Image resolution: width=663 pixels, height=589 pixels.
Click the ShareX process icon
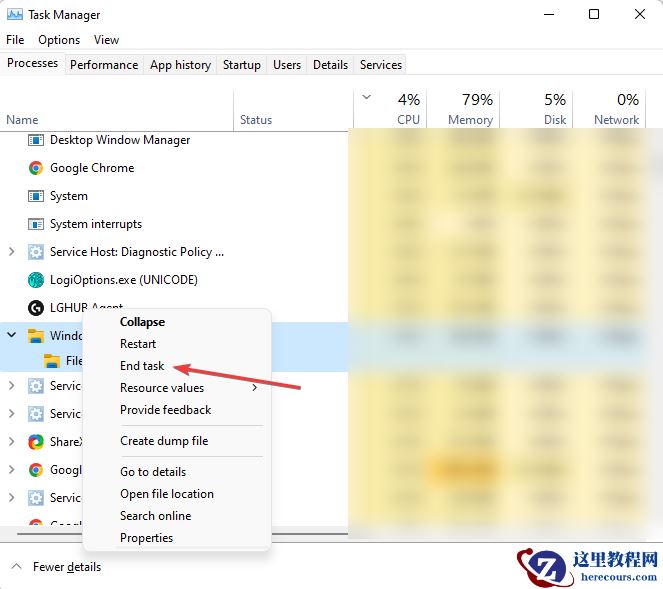click(36, 442)
